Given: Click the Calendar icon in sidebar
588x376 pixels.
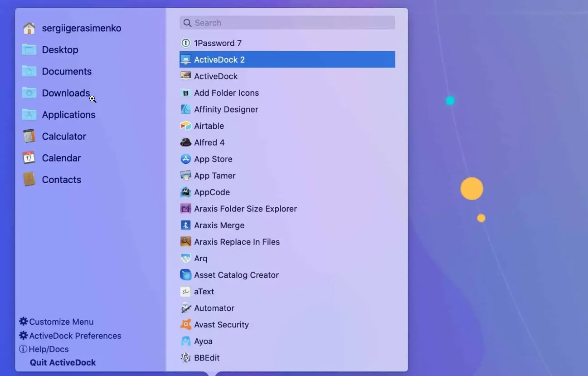Looking at the screenshot, I should [x=29, y=158].
